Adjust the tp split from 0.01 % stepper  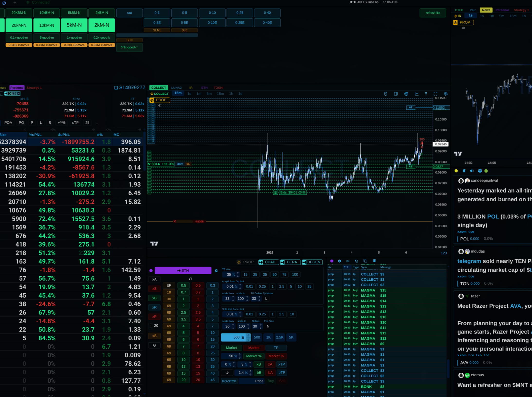click(240, 286)
